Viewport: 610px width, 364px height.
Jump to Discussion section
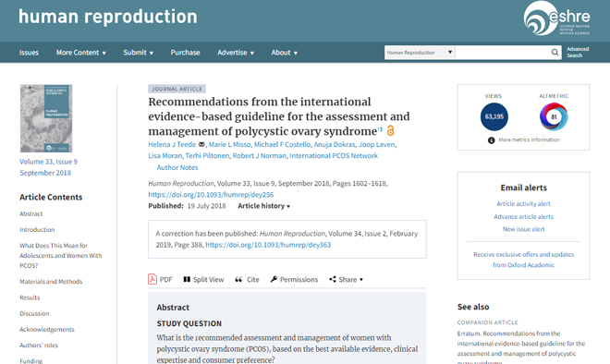[34, 313]
